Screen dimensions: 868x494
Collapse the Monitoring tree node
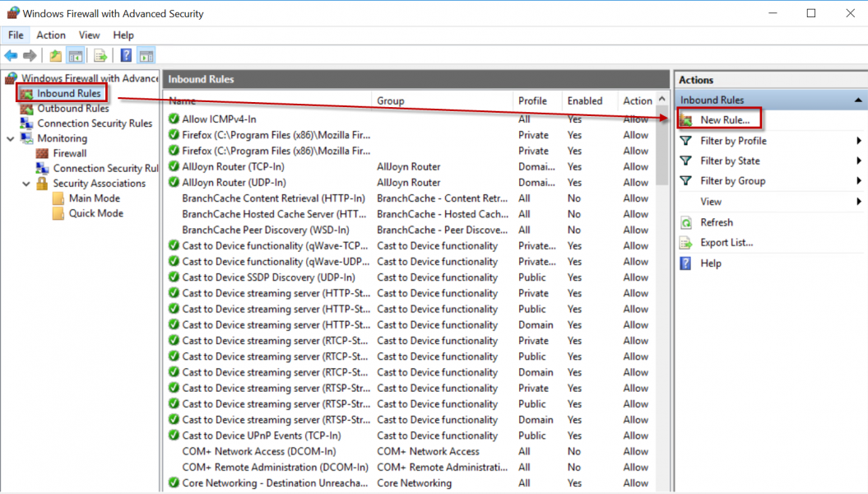[x=11, y=138]
